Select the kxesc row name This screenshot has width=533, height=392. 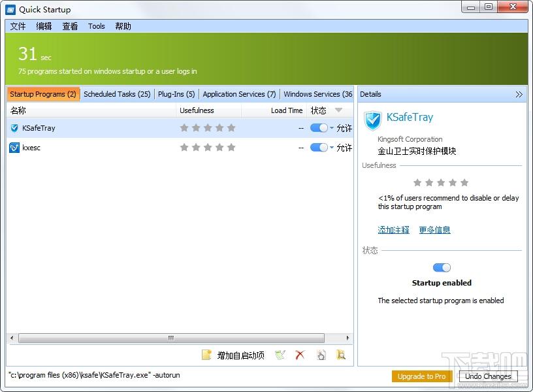pos(31,148)
